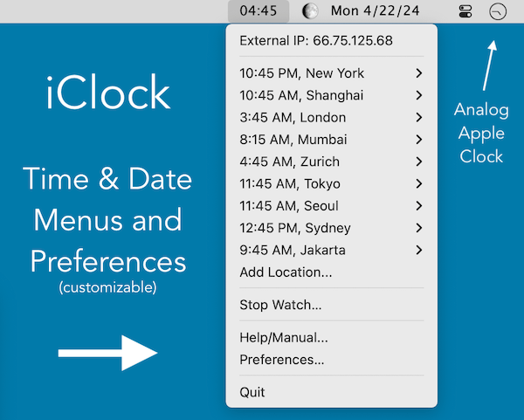Choose Quit from the menu

pos(332,392)
